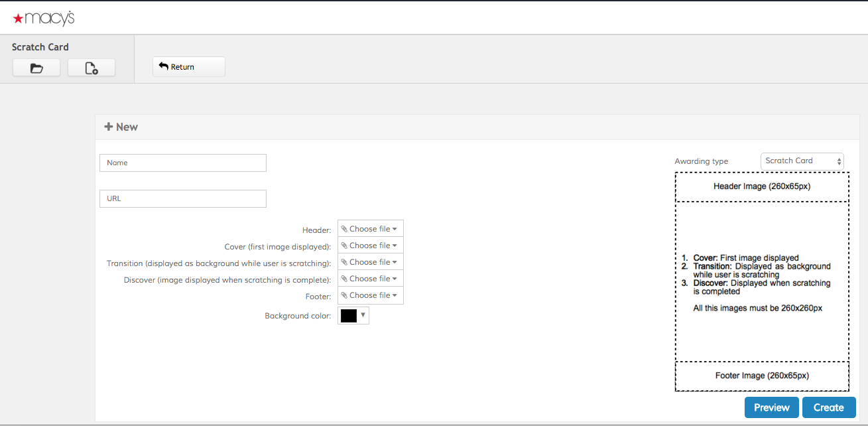Open the Header Choose file dropdown
Viewport: 868px width, 426px height.
coord(370,229)
